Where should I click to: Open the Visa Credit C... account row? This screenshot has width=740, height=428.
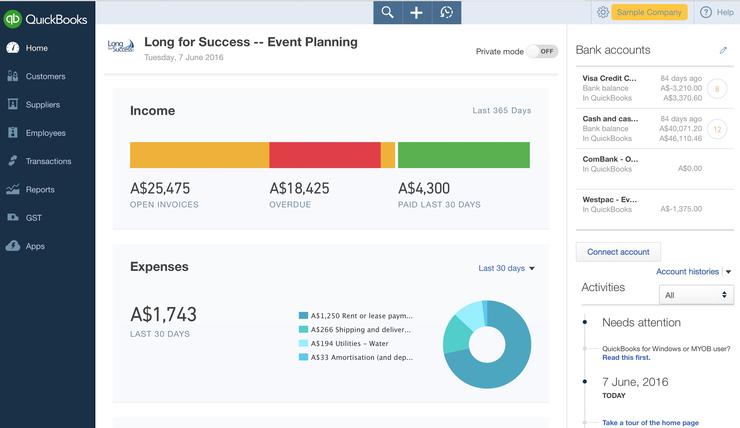pyautogui.click(x=654, y=88)
